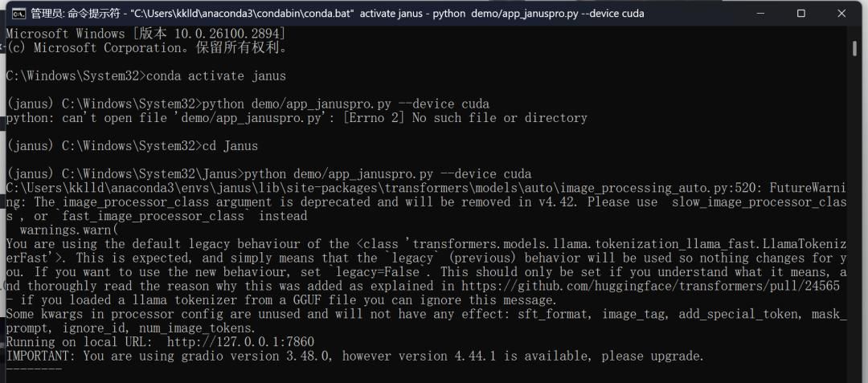Click the 'warnings.warn(' line

[69, 230]
